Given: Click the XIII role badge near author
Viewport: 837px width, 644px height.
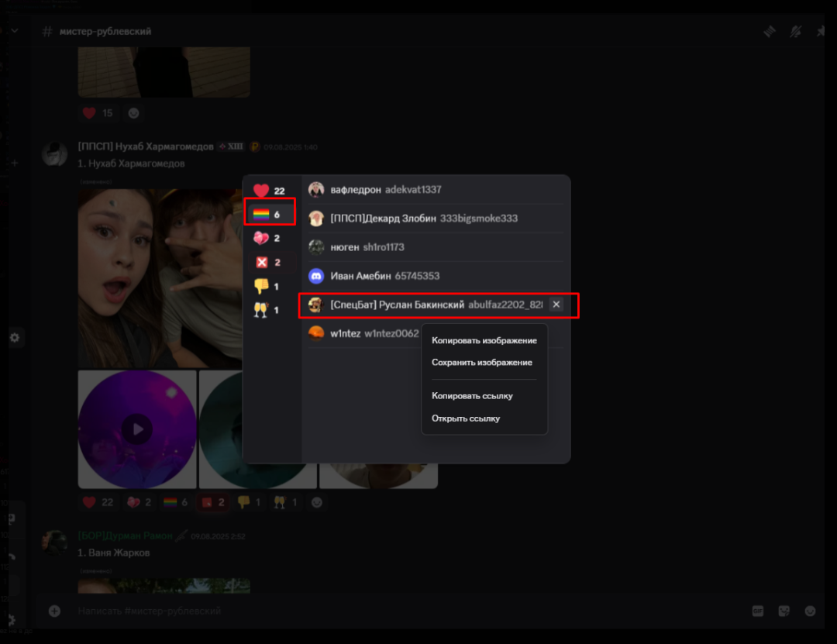Looking at the screenshot, I should pyautogui.click(x=231, y=146).
